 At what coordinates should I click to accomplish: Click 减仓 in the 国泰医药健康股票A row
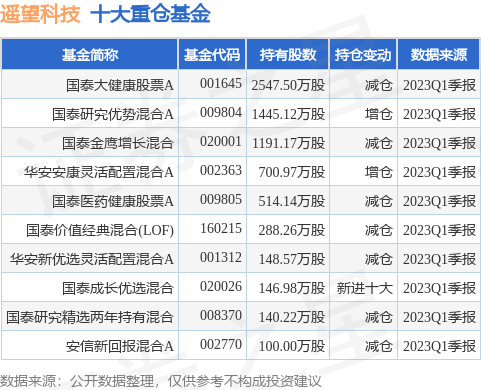379,201
